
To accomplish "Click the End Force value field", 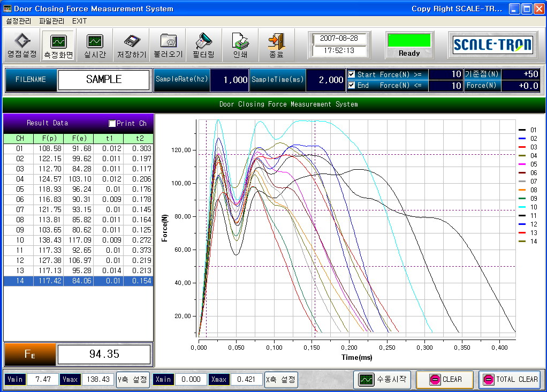I will point(445,86).
